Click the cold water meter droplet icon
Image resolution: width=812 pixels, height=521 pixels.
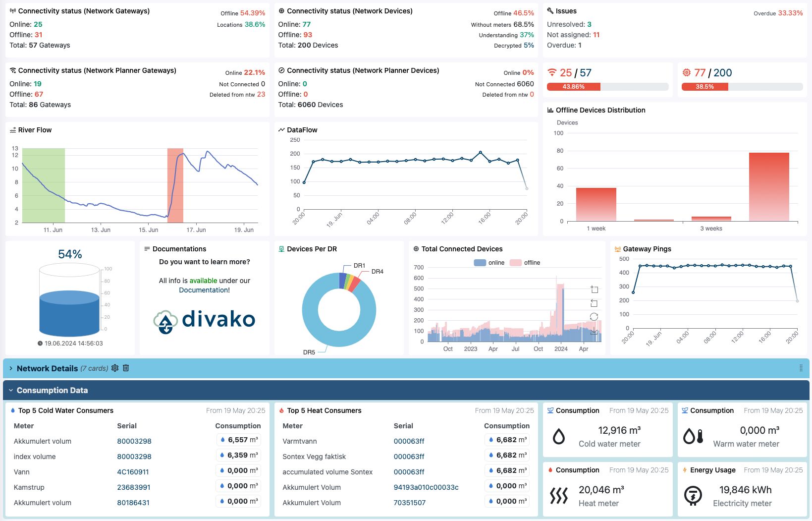559,436
